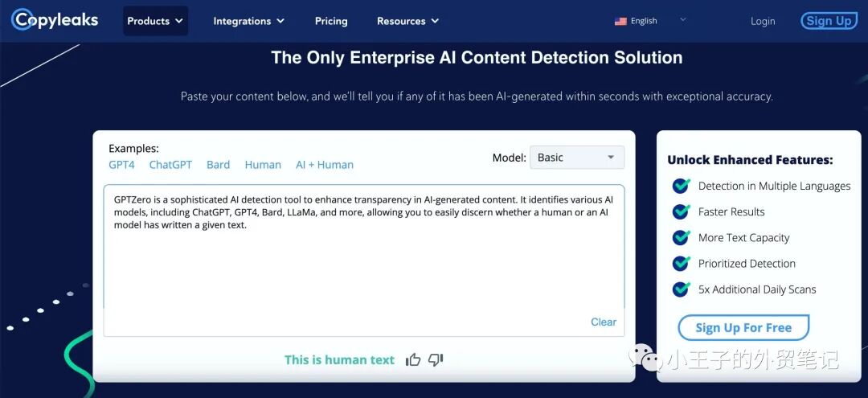Viewport: 868px width, 398px height.
Task: Click checkmark beside 5x Additional Daily Scans
Action: click(x=681, y=289)
